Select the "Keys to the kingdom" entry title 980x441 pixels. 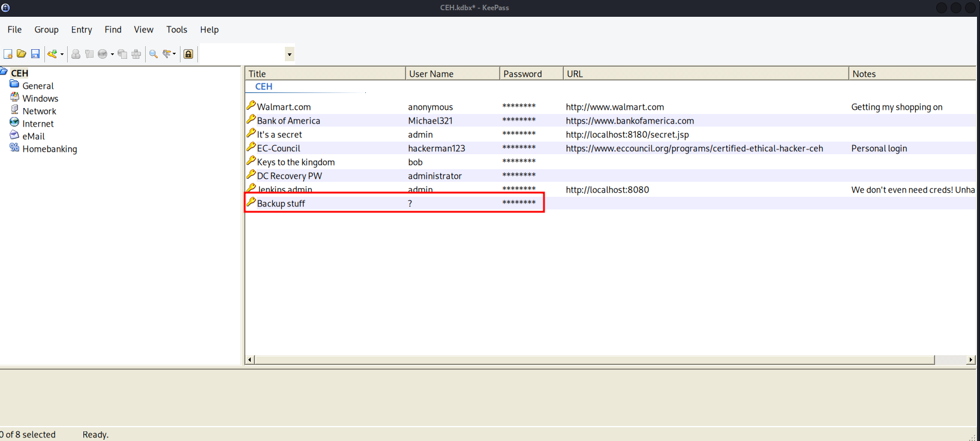click(296, 162)
